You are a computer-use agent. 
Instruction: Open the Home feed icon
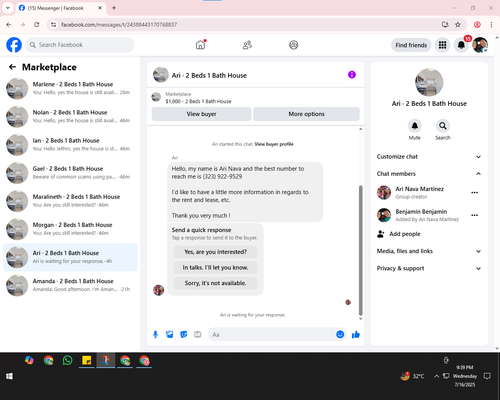point(200,45)
